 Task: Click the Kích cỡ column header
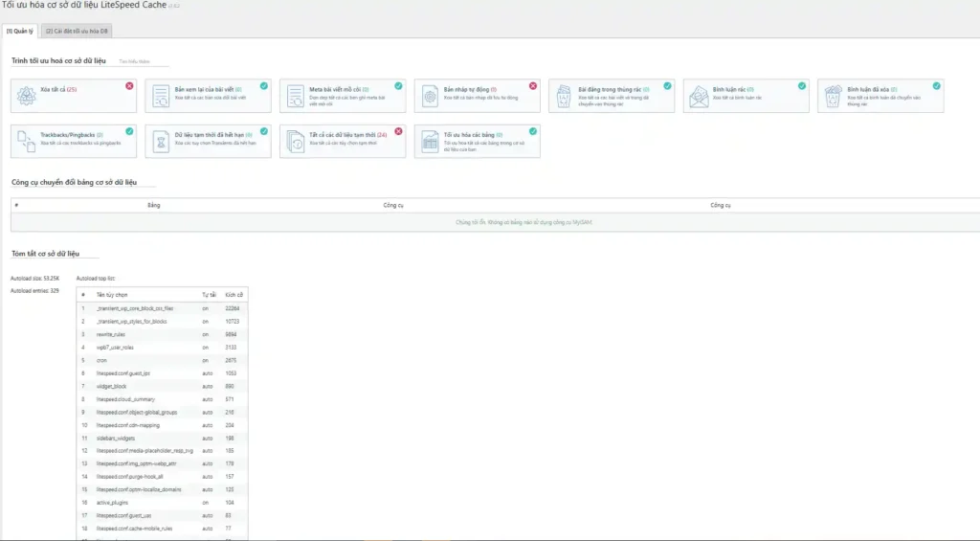click(x=234, y=295)
